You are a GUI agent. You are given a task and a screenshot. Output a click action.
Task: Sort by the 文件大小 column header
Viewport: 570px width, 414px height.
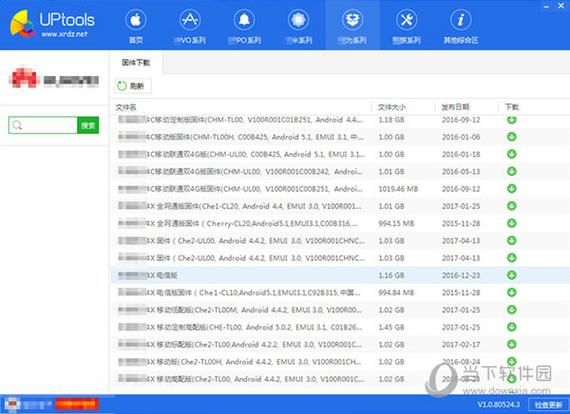pos(392,107)
